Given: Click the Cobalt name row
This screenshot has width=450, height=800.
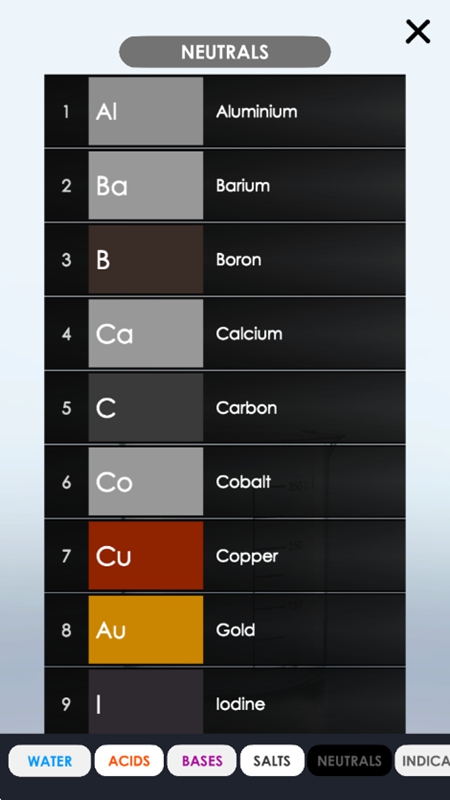Looking at the screenshot, I should [x=304, y=481].
